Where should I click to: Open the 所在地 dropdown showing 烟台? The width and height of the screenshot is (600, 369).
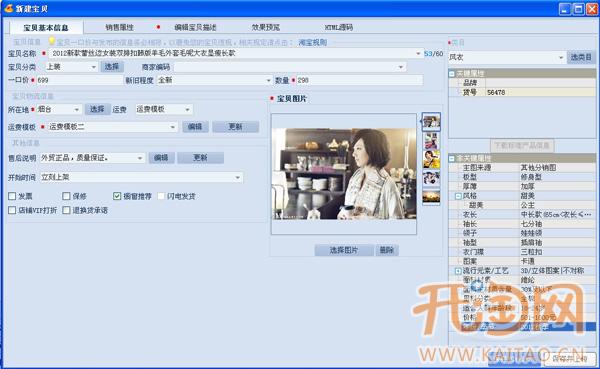(59, 109)
